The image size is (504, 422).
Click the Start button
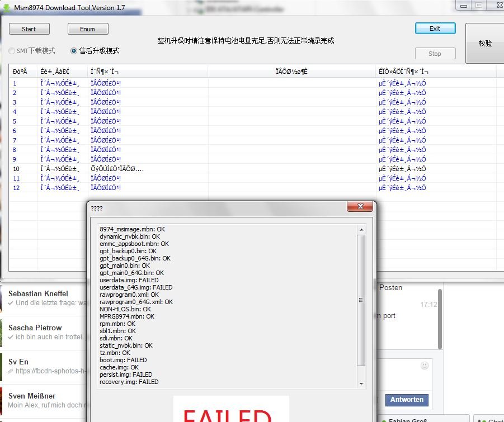coord(29,29)
